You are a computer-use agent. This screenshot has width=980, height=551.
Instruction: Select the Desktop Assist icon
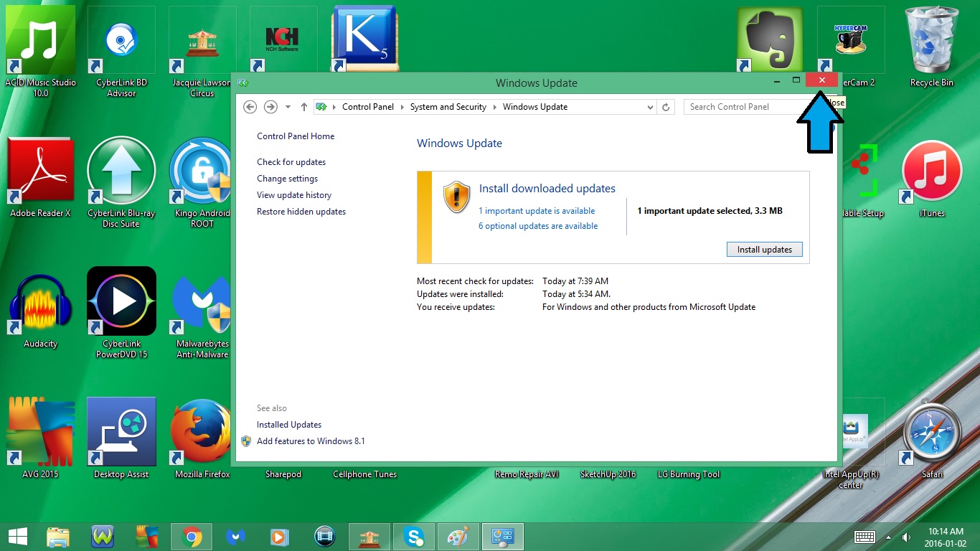(x=121, y=438)
